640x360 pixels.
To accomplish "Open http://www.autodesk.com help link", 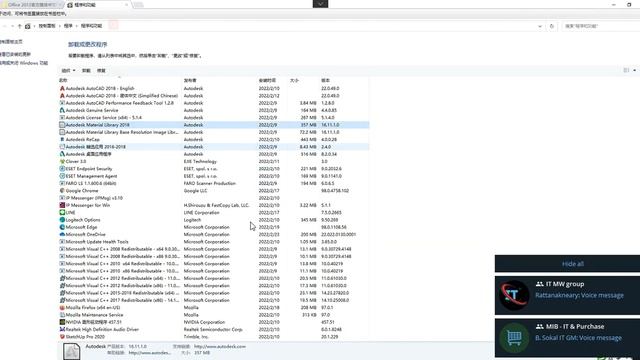I will [x=220, y=346].
